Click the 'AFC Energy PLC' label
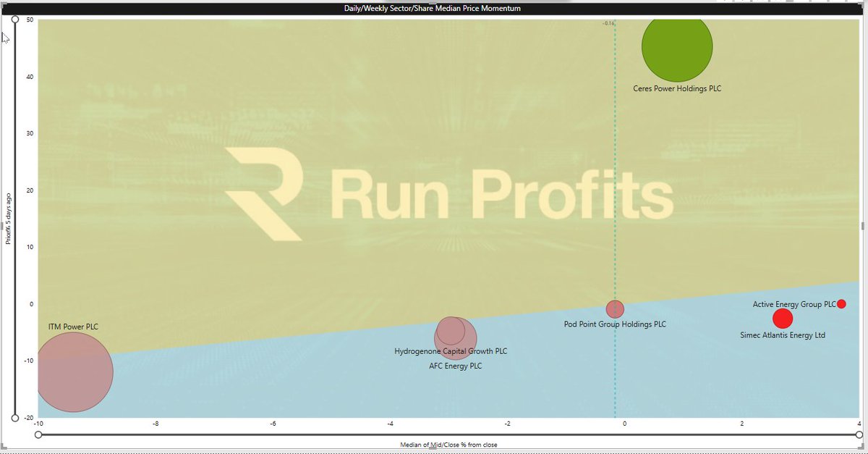 [x=455, y=366]
